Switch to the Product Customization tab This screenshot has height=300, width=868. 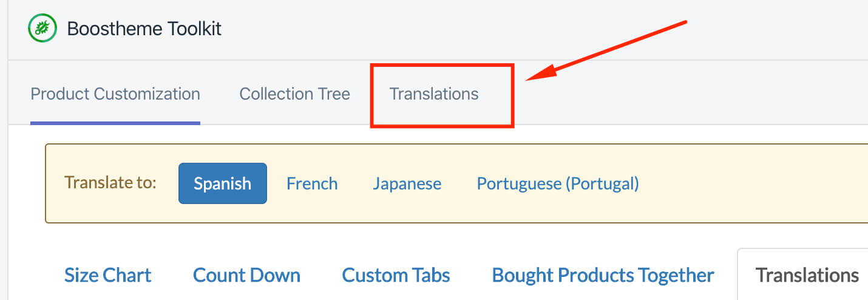(115, 94)
